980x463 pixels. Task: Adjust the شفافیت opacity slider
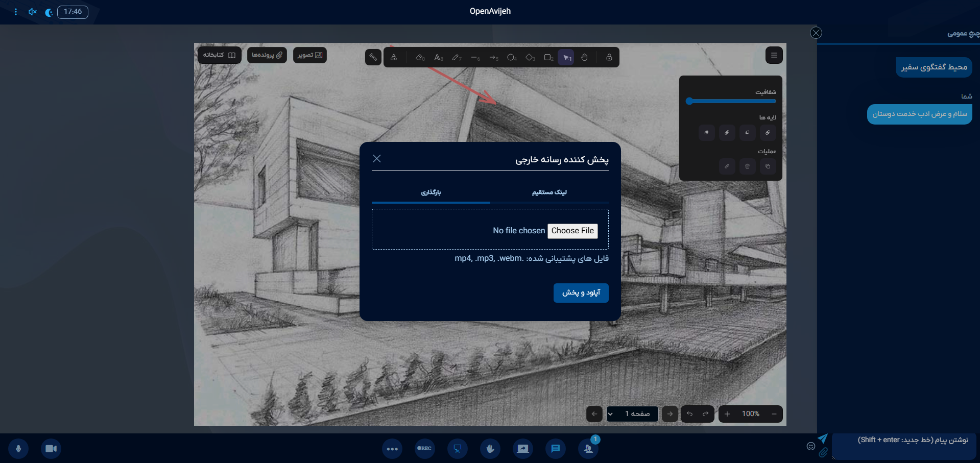[731, 101]
